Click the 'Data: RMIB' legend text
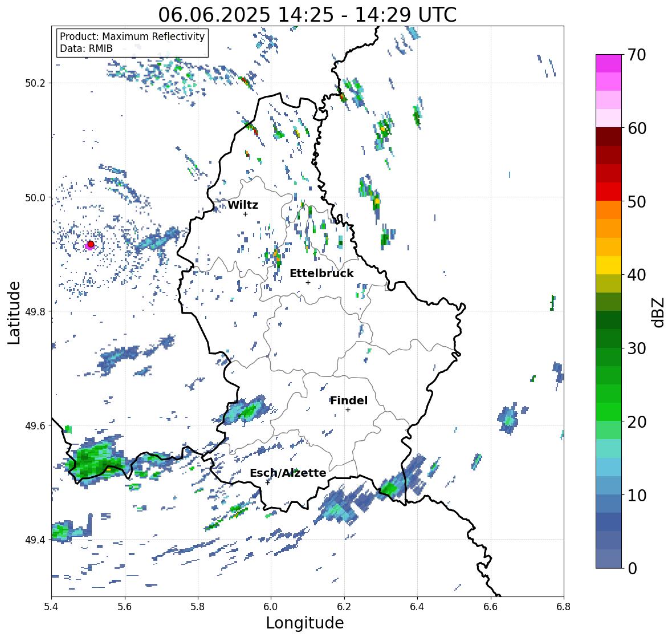 coord(86,48)
